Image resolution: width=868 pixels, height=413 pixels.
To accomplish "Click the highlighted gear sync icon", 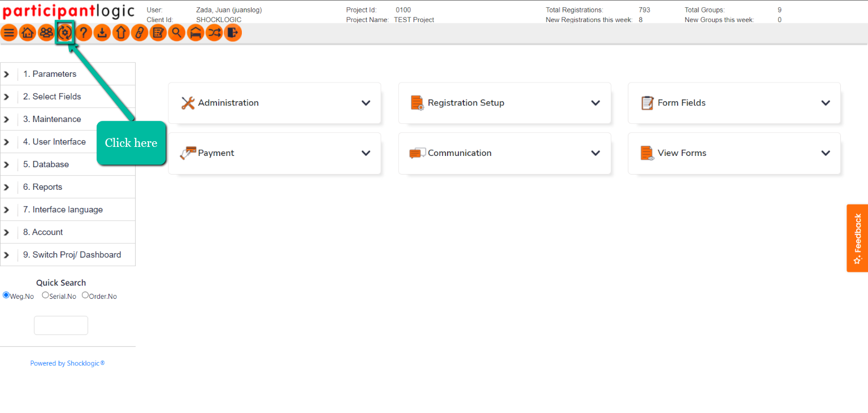I will (x=65, y=33).
